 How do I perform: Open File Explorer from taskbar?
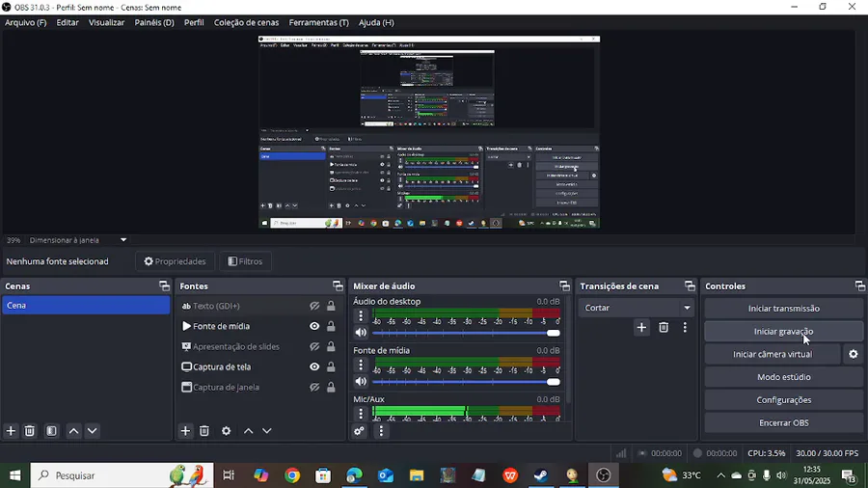(417, 475)
